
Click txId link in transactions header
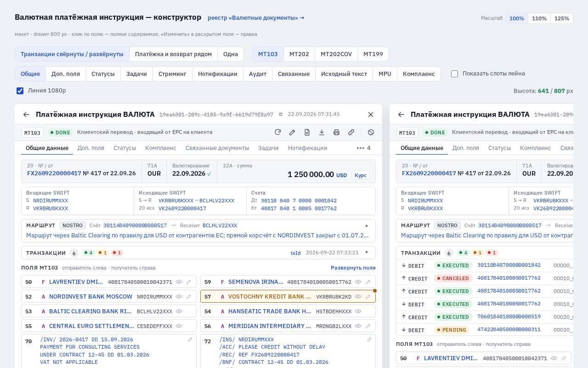[295, 253]
